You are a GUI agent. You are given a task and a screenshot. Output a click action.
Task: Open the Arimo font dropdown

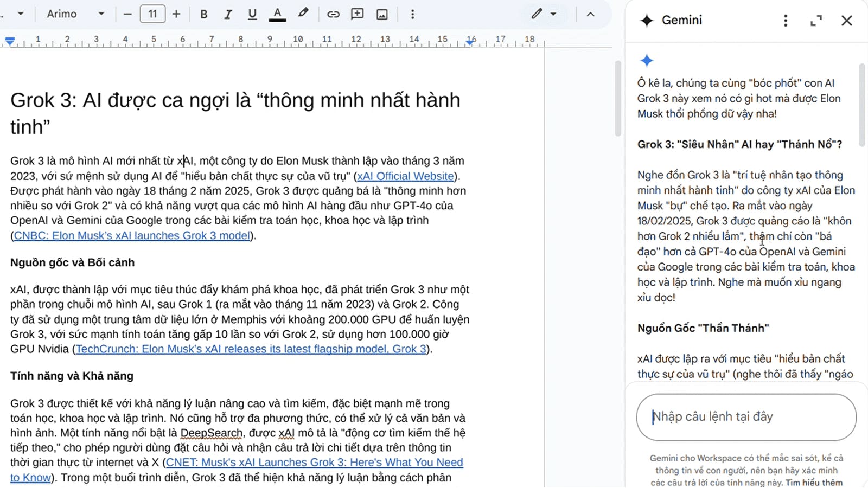click(x=75, y=14)
